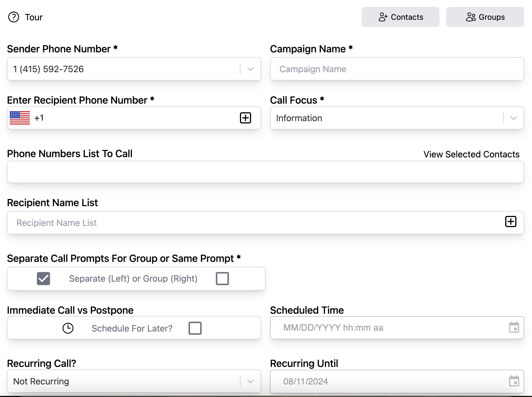Expand the Sender Phone Number dropdown
Image resolution: width=532 pixels, height=397 pixels.
[x=250, y=69]
